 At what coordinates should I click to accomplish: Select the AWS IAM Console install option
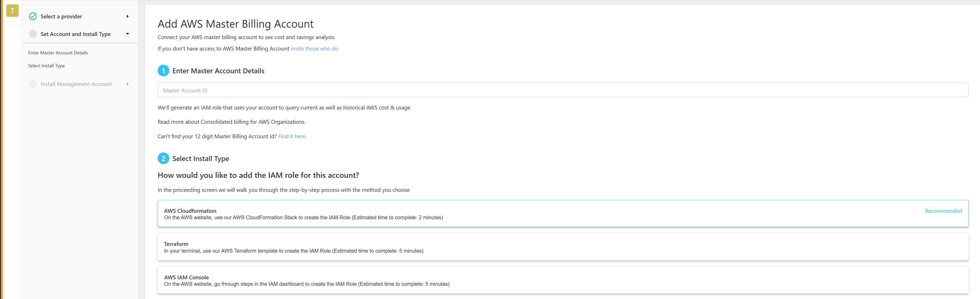(x=562, y=280)
